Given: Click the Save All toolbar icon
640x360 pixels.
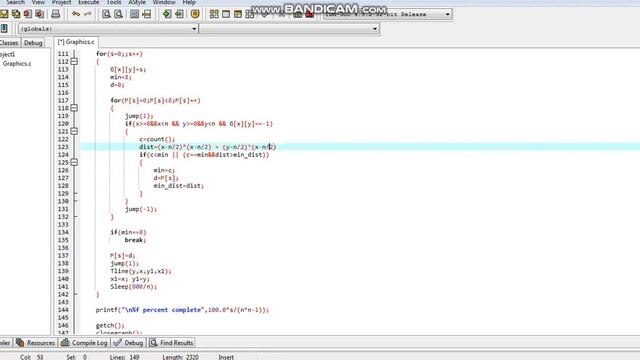Looking at the screenshot, I should [x=16, y=14].
